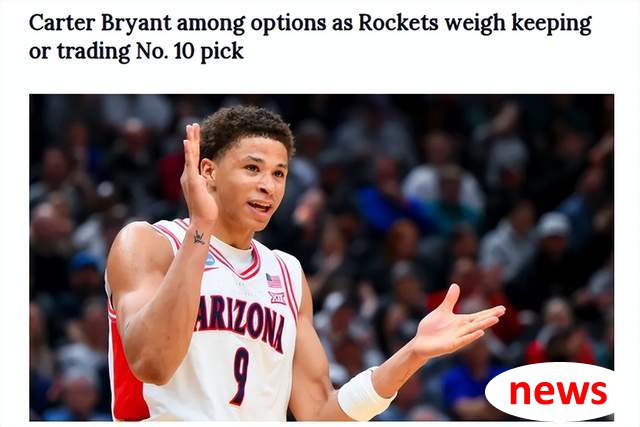Click "Carter Bryant" name in headline
This screenshot has width=640, height=427.
[x=100, y=23]
